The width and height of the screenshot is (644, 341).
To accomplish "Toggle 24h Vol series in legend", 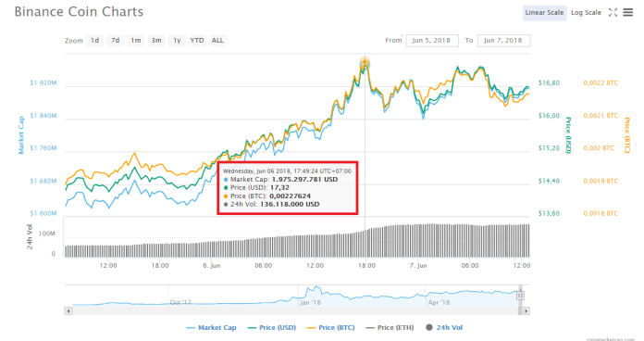I will point(444,328).
